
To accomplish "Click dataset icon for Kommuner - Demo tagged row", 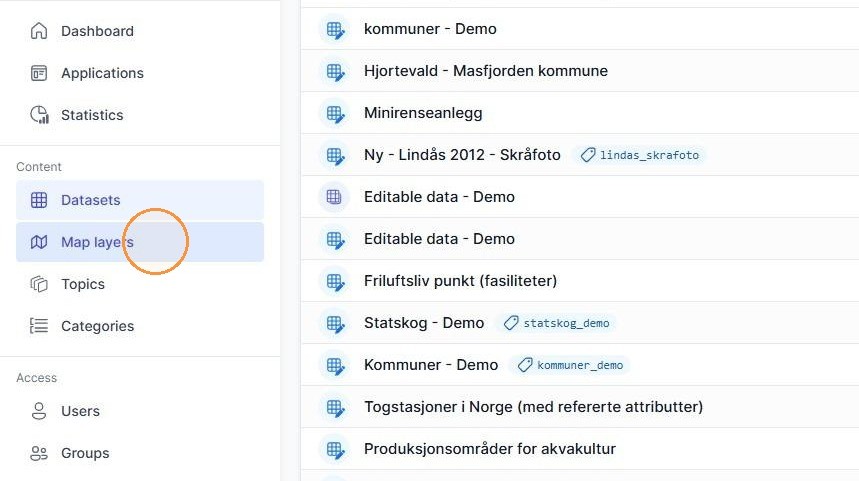I will pos(335,365).
